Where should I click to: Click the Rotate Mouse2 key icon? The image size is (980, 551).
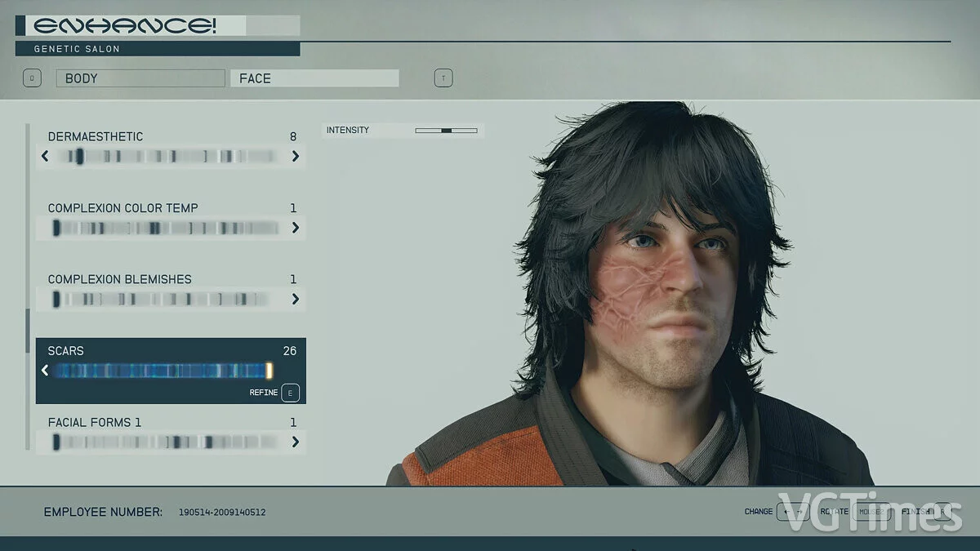(871, 512)
